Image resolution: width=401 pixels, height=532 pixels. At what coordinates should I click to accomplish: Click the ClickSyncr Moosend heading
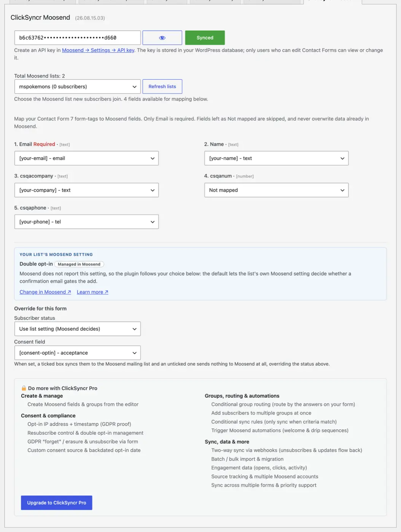pyautogui.click(x=40, y=17)
